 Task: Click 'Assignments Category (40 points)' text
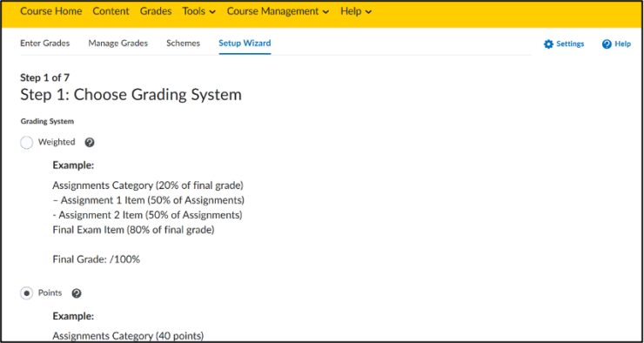pos(128,336)
